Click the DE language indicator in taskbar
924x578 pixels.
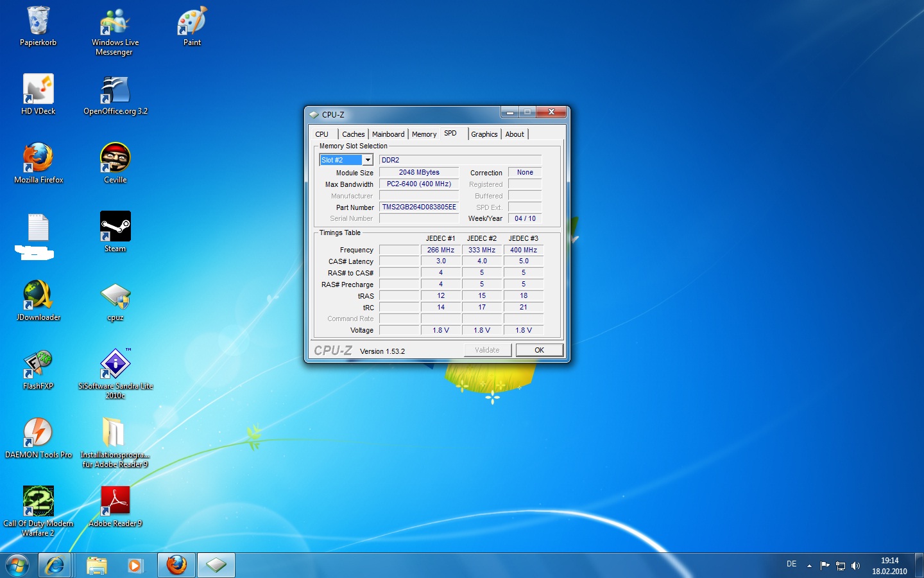pos(792,564)
